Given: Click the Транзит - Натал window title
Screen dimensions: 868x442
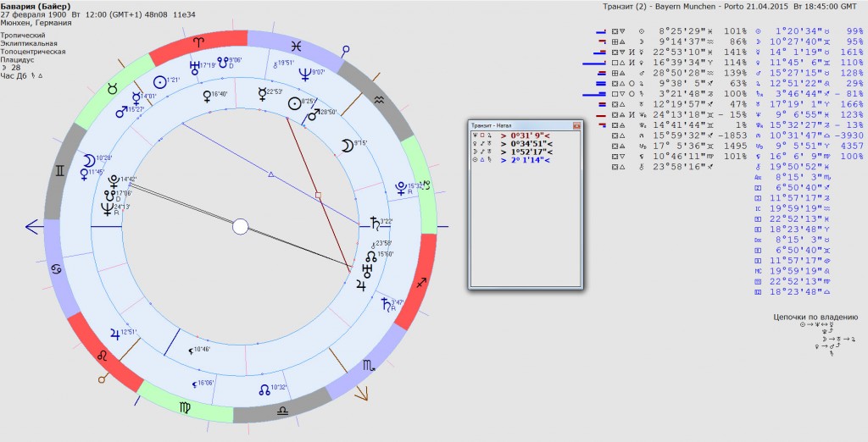Looking at the screenshot, I should [x=491, y=125].
